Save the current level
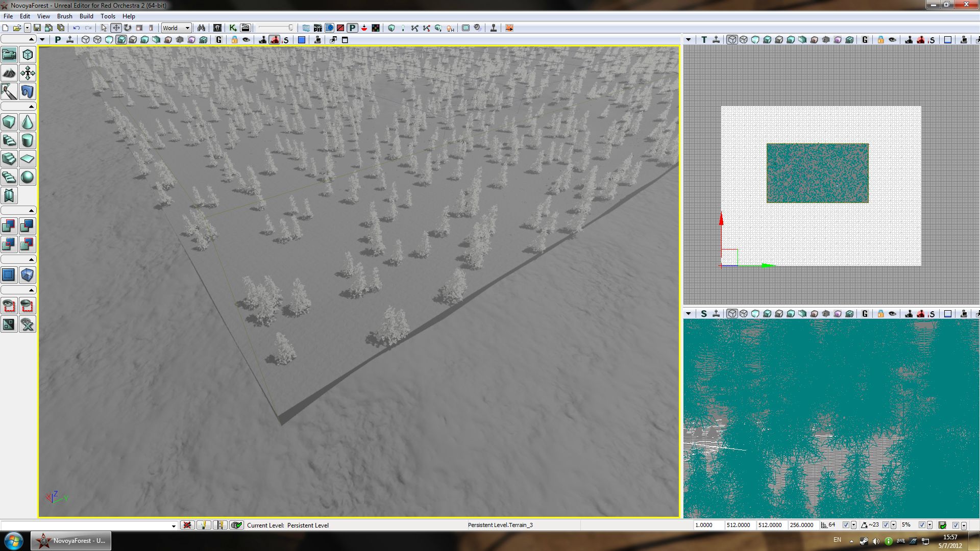Screen dimensions: 980x551 click(x=37, y=28)
